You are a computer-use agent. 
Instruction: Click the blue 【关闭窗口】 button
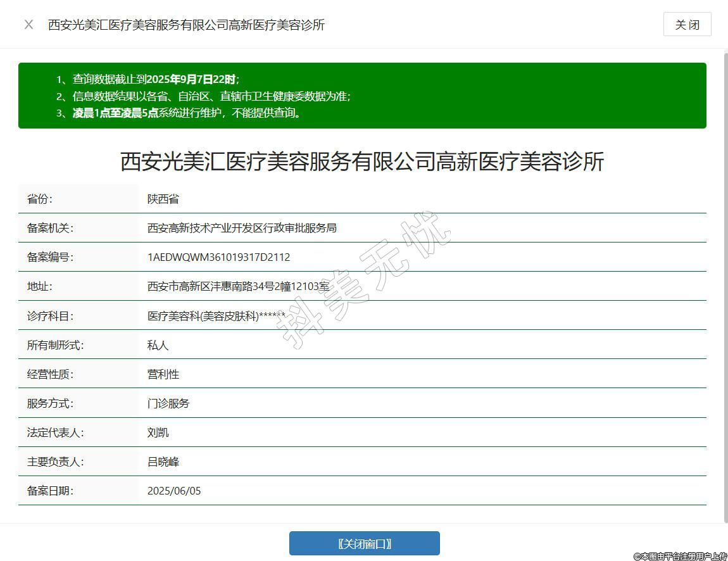(364, 543)
